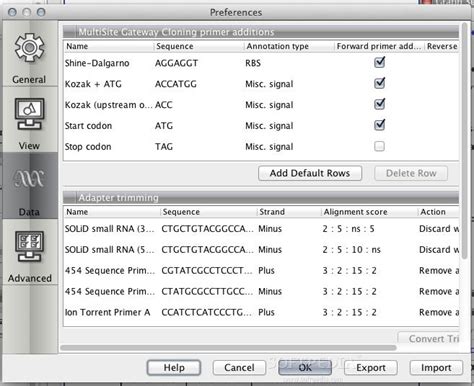Click the vertical scrollbar of preferences pane

point(464,140)
